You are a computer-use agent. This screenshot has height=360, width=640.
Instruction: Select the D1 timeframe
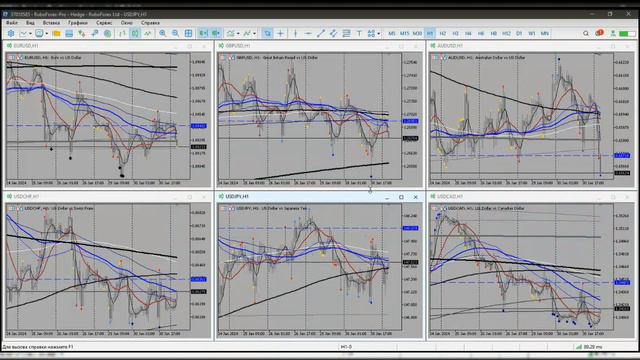tap(519, 33)
